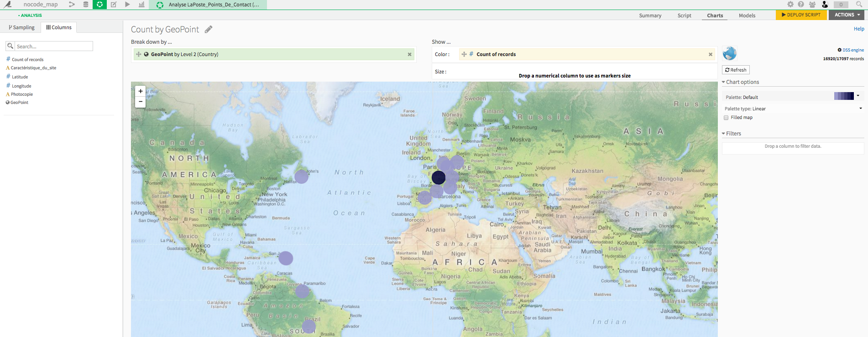Screen dimensions: 868x337
Task: Click the Count by GeoPoint chart title
Action: (165, 29)
